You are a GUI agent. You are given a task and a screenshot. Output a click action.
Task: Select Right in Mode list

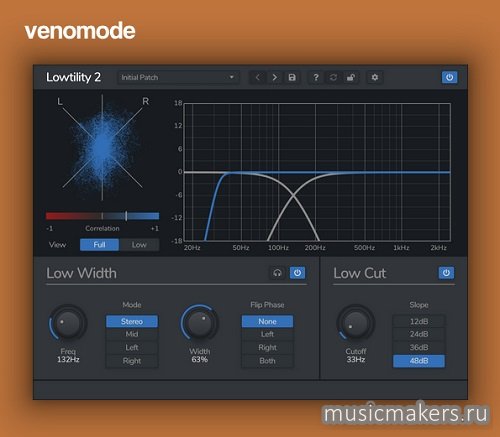[x=132, y=361]
